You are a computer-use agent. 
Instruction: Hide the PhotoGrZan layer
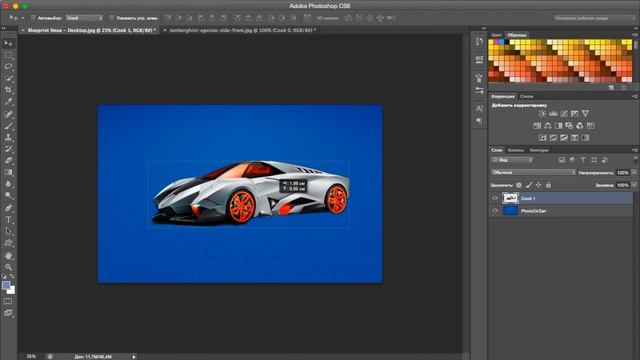pyautogui.click(x=495, y=211)
